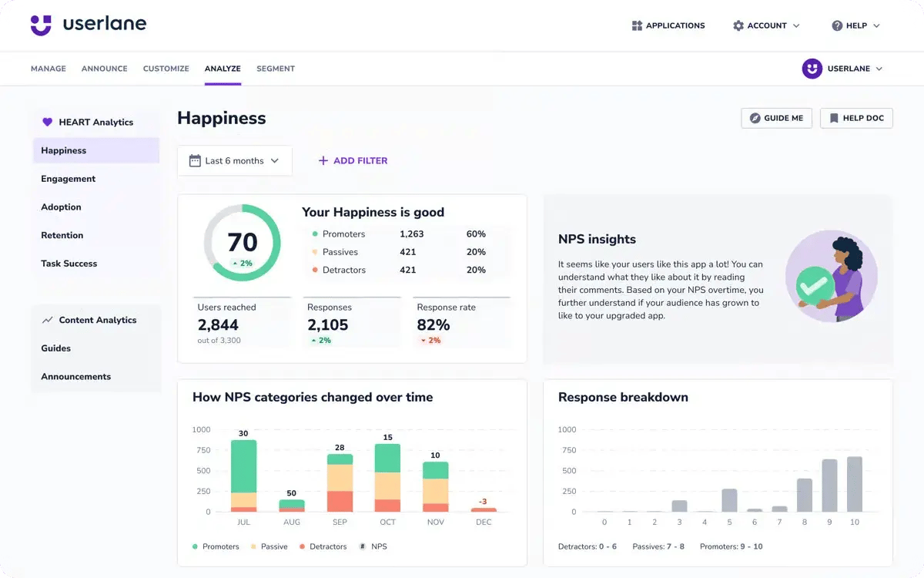The image size is (924, 578).
Task: Expand the Help dropdown chevron
Action: point(876,25)
